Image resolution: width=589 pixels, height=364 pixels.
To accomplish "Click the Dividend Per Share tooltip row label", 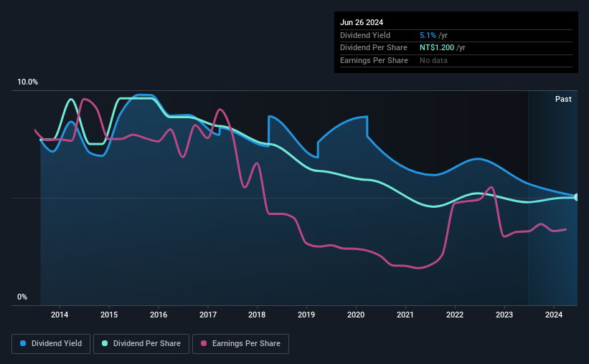I will click(x=373, y=48).
